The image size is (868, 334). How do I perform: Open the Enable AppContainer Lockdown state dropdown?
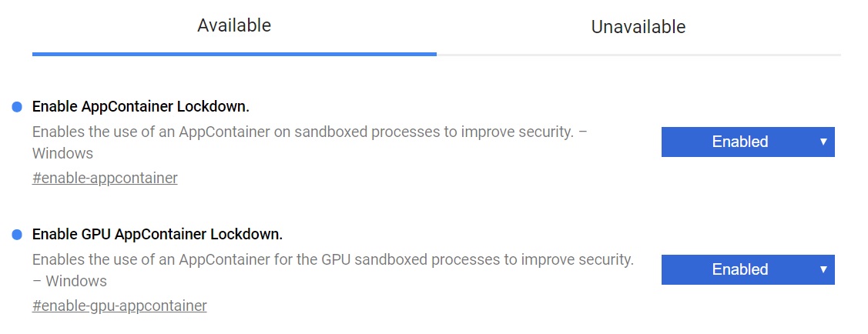tap(747, 142)
